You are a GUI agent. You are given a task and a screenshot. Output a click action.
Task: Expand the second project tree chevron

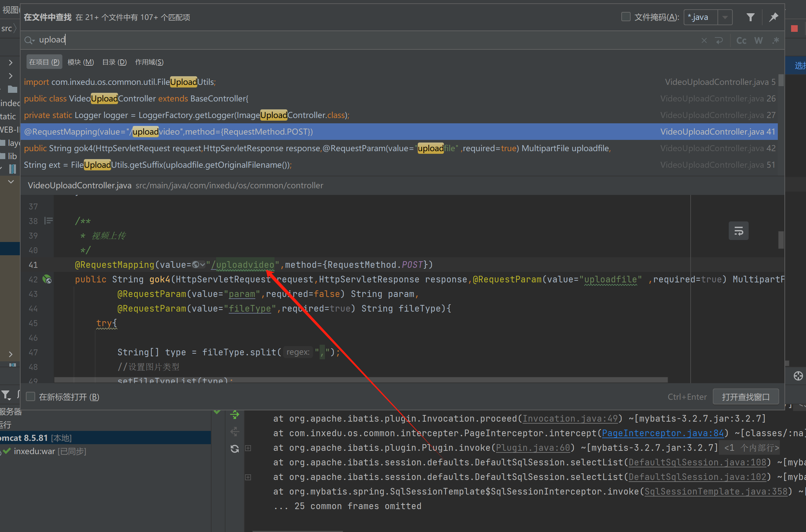tap(11, 76)
